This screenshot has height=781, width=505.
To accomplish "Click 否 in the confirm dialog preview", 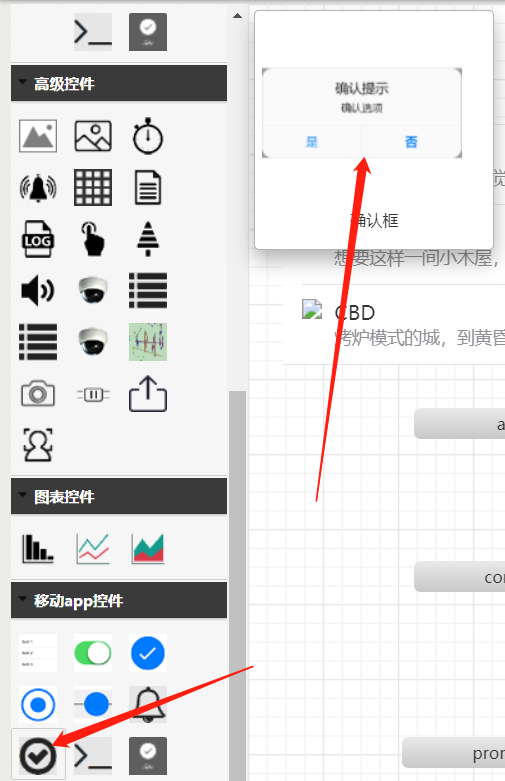I will (411, 142).
